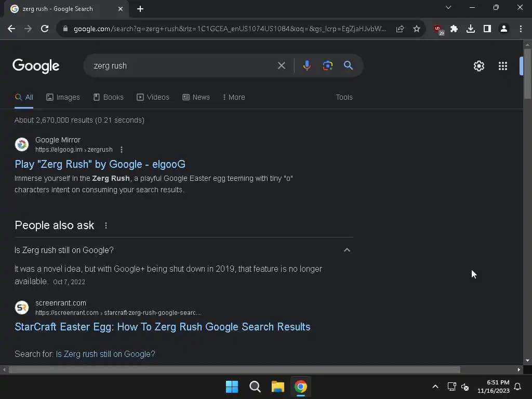The width and height of the screenshot is (532, 399).
Task: Open Chrome downloads icon
Action: pyautogui.click(x=471, y=29)
